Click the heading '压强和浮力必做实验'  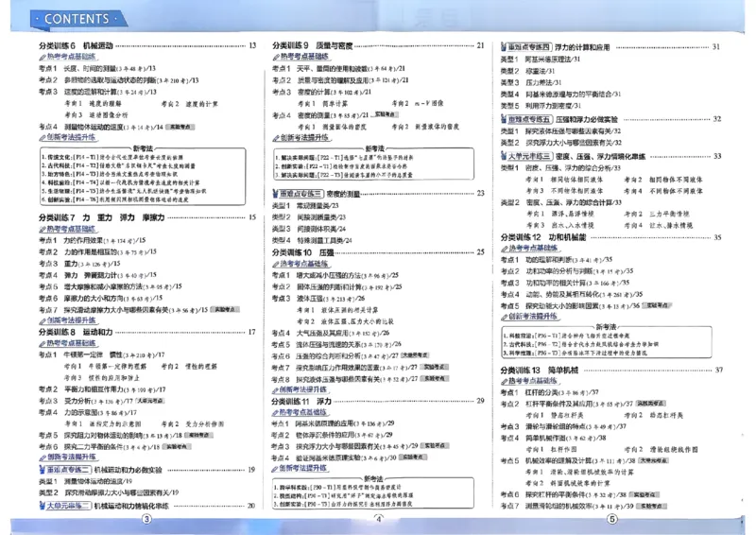click(x=587, y=119)
